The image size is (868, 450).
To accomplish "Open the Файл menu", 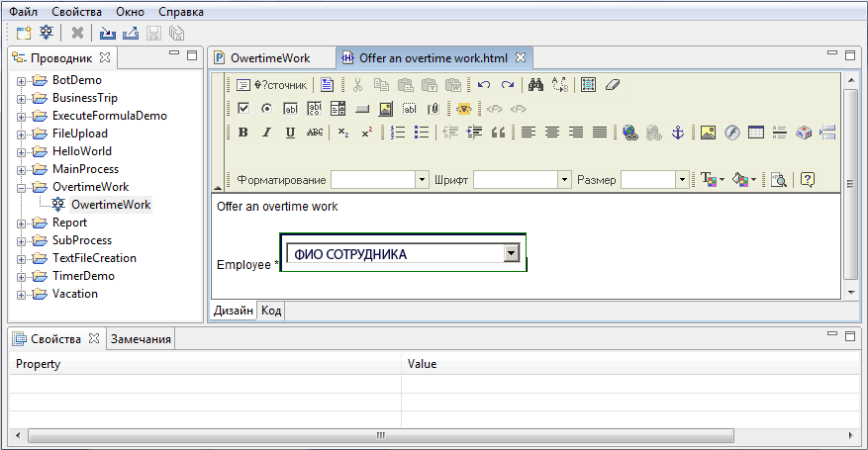I will coord(23,12).
